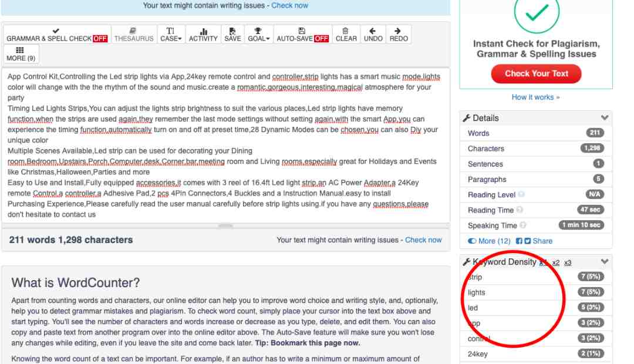Click the Twitter share icon

pos(527,241)
